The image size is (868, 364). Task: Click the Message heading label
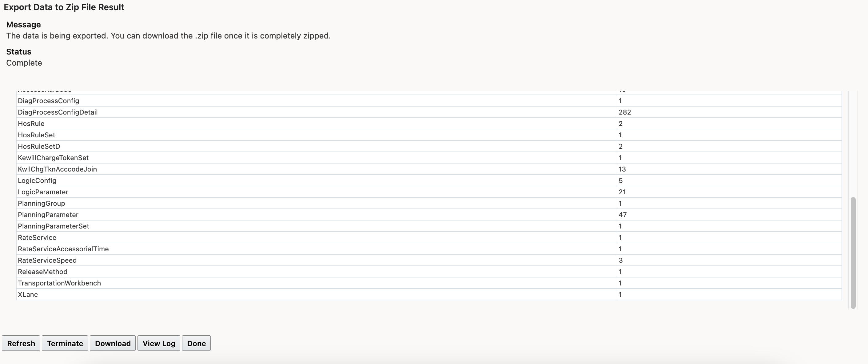(x=23, y=25)
